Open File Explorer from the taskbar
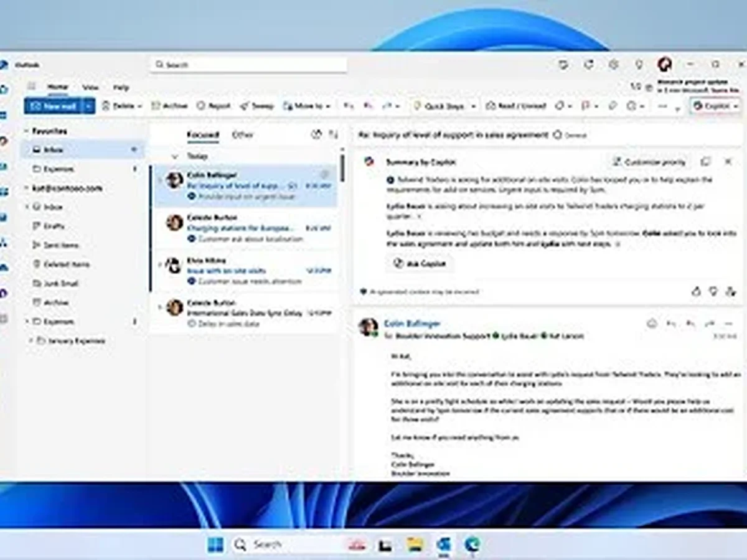The height and width of the screenshot is (560, 747). [415, 545]
